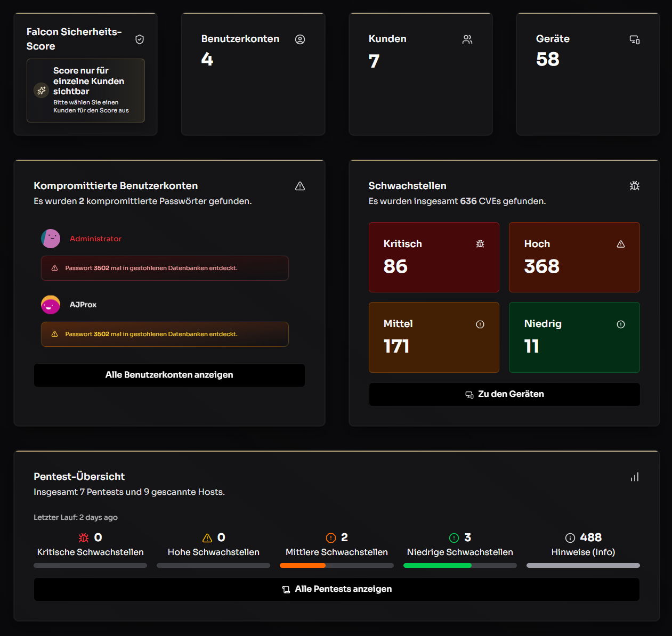Click the Alle Pentests anzeigen button
Viewport: 672px width, 636px height.
point(337,589)
